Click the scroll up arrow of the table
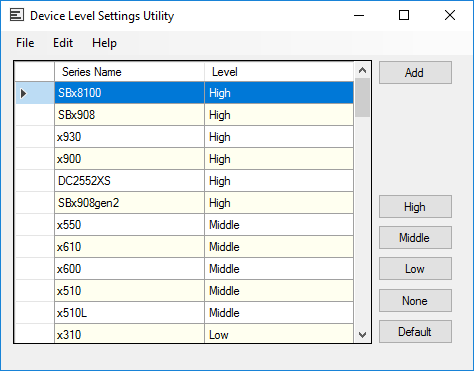The height and width of the screenshot is (371, 474). [362, 70]
